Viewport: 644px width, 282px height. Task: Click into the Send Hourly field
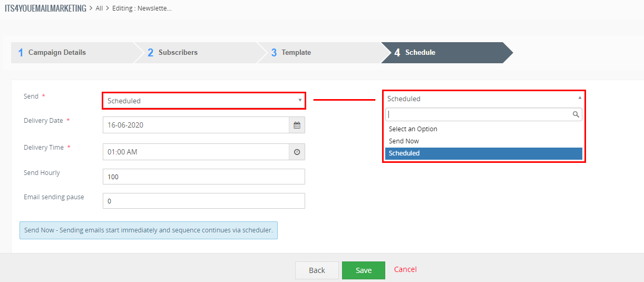point(203,177)
